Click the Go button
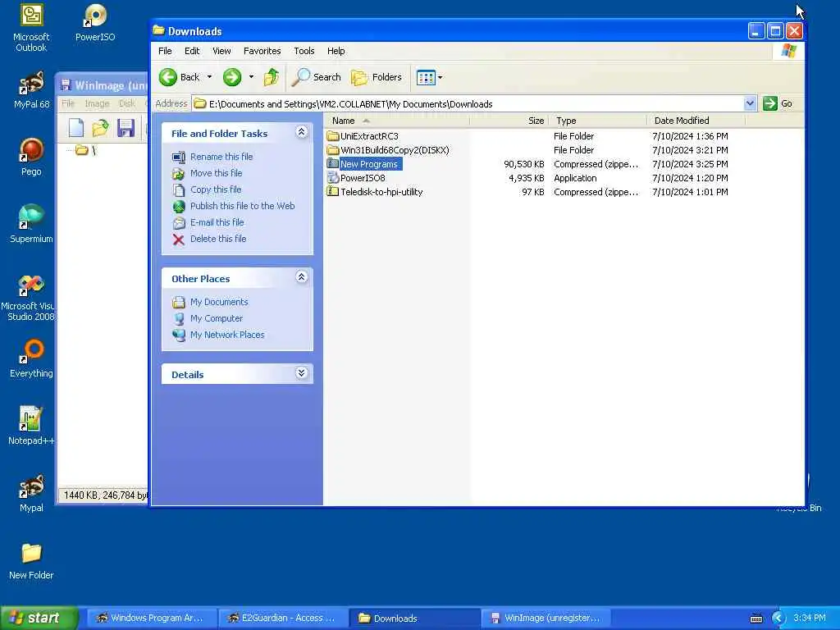 [x=778, y=103]
